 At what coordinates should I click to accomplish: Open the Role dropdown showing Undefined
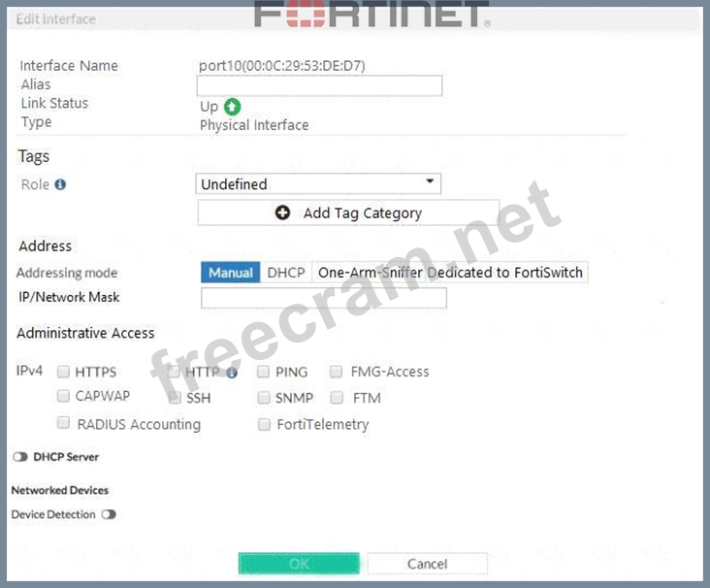pyautogui.click(x=318, y=183)
